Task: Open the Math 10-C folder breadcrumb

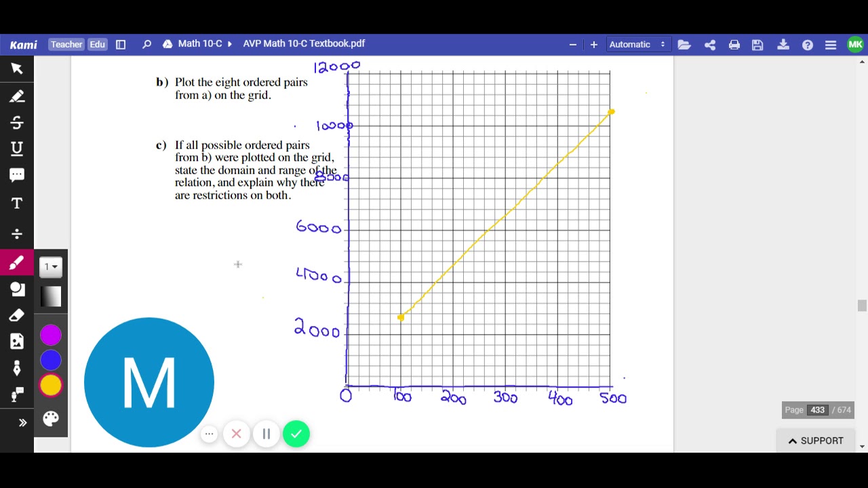Action: tap(200, 43)
